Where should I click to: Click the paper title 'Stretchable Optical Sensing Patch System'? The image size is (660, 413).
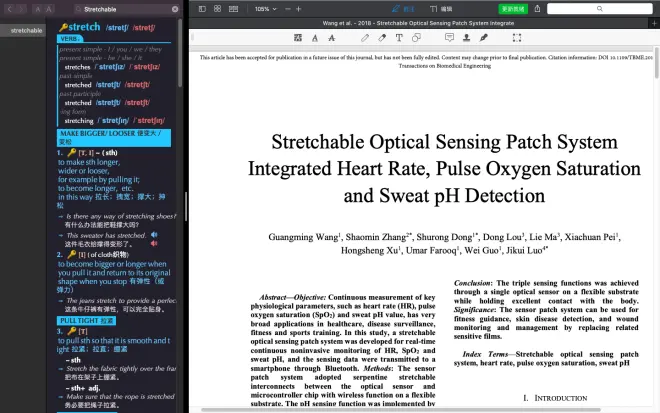pos(444,142)
